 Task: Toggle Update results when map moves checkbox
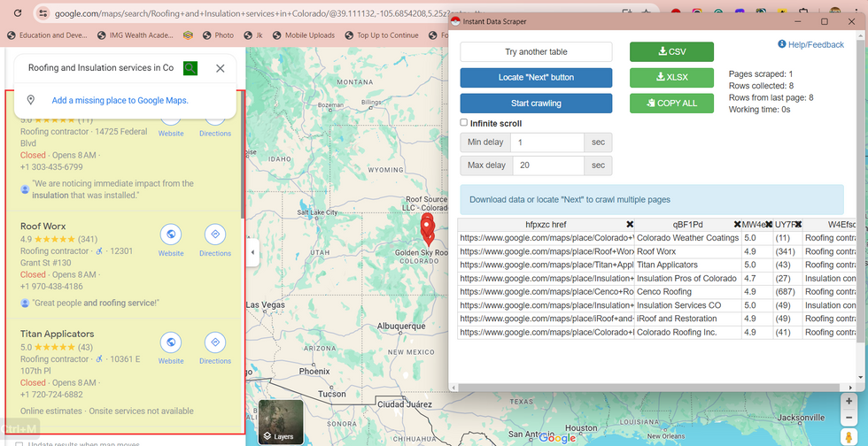pos(19,443)
